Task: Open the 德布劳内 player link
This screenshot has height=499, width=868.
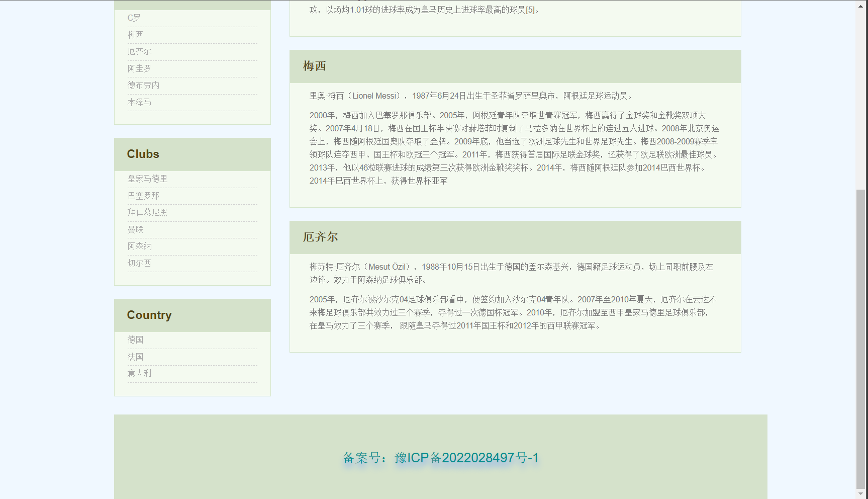Action: [143, 86]
